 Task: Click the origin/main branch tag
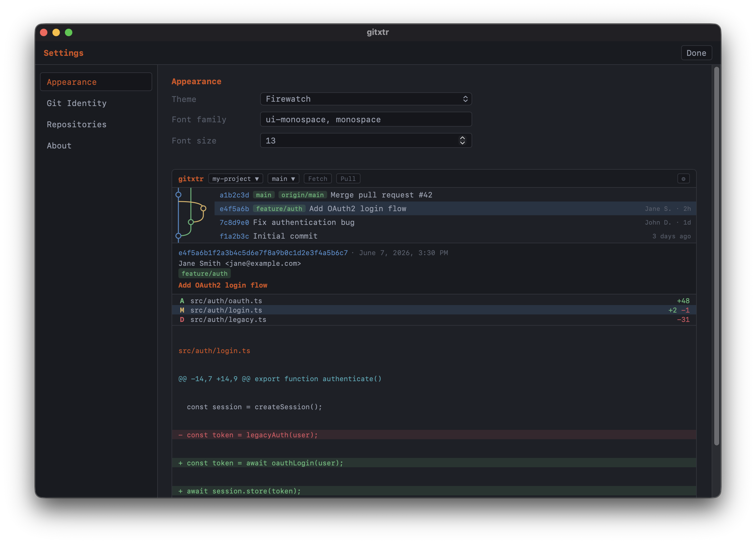click(x=302, y=195)
